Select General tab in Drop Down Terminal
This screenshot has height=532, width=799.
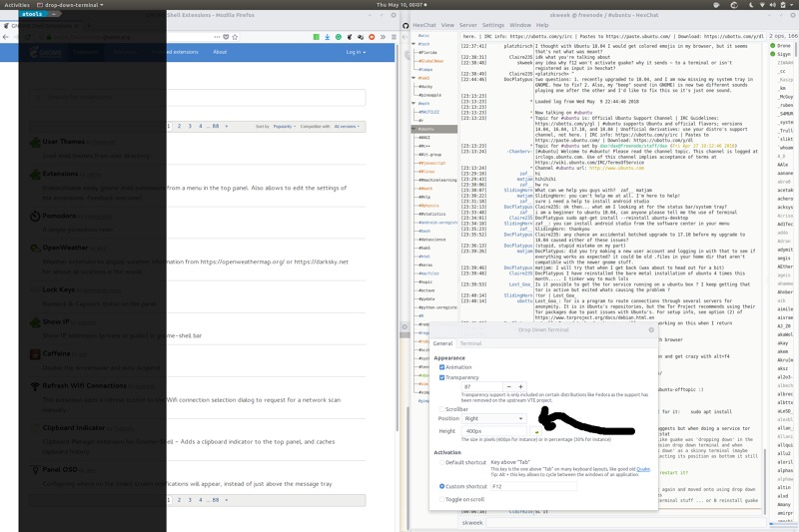click(x=442, y=343)
